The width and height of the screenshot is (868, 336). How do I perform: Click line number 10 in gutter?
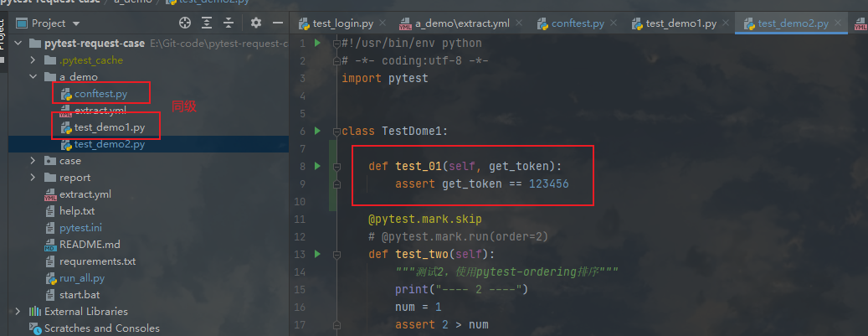[300, 201]
